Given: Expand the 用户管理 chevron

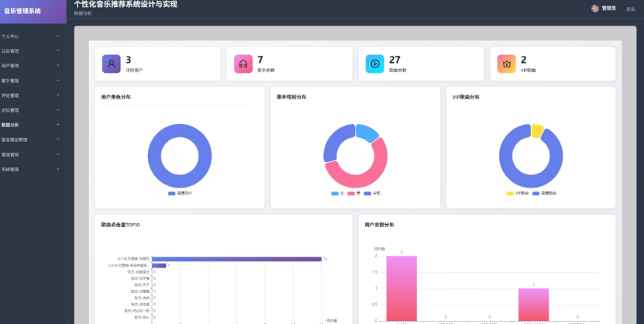Looking at the screenshot, I should coord(58,65).
